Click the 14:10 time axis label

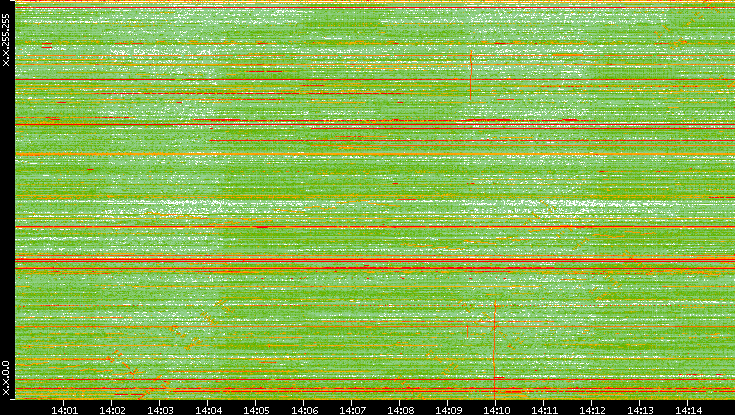click(x=496, y=411)
